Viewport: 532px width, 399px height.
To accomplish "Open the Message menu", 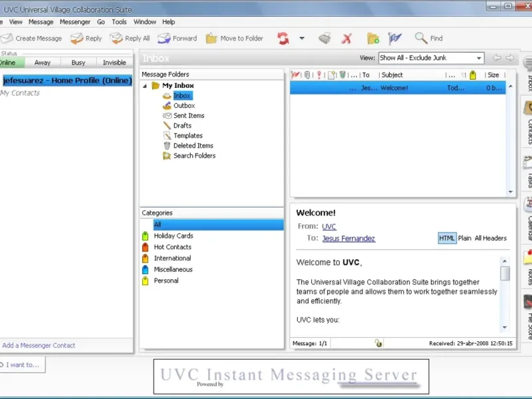I will click(x=41, y=22).
